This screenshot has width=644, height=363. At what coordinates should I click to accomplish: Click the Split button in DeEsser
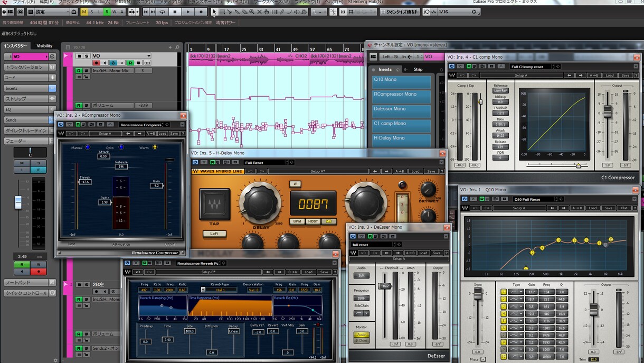[x=362, y=275]
